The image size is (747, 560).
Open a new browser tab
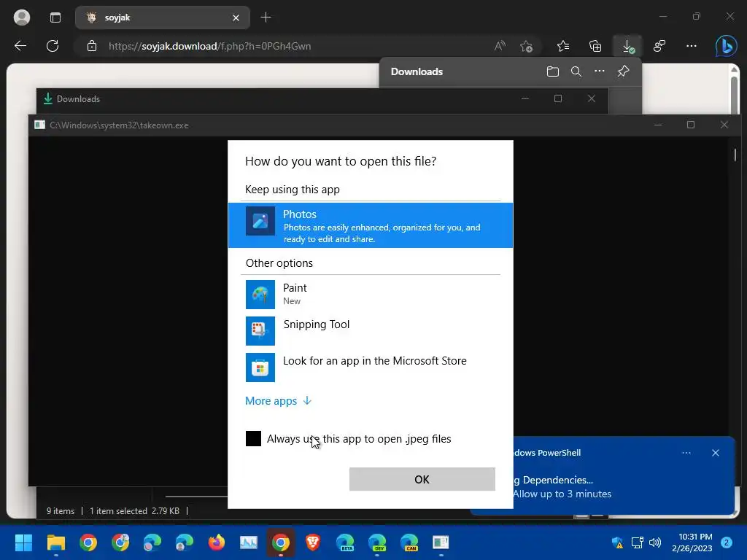click(266, 17)
